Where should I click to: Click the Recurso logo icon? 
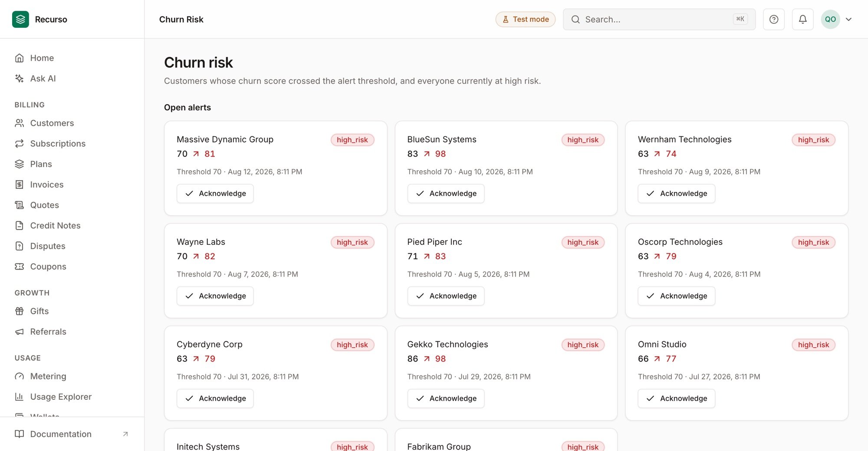pyautogui.click(x=20, y=19)
